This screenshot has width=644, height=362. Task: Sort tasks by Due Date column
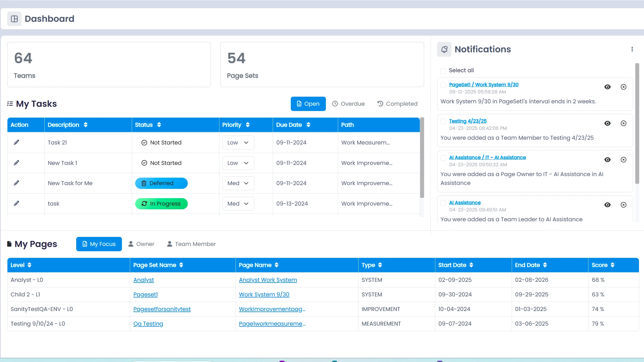click(x=308, y=125)
